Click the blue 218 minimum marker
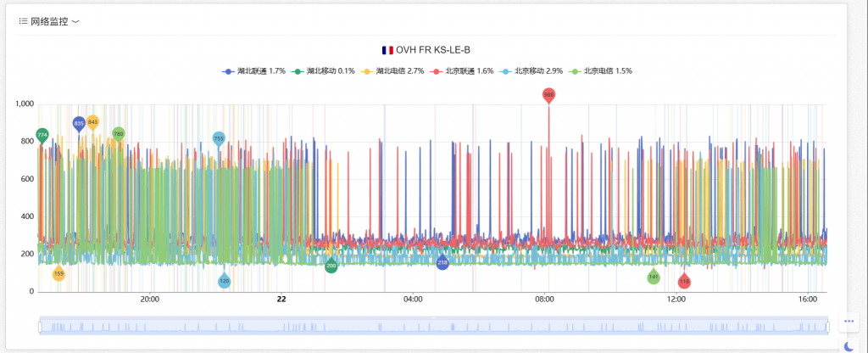The image size is (868, 353). pyautogui.click(x=442, y=263)
